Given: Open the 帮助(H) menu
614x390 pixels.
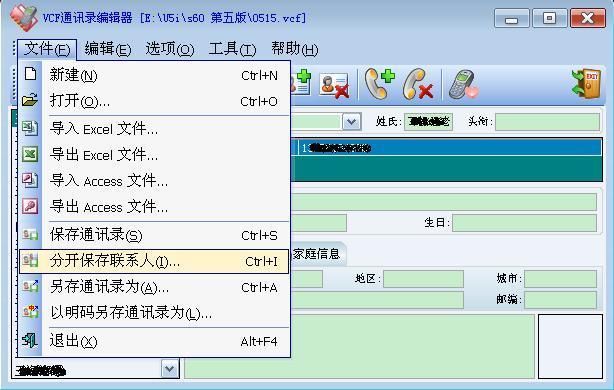Looking at the screenshot, I should [294, 49].
